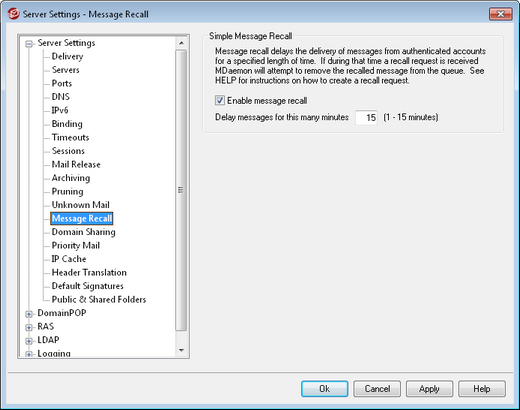Viewport: 520px width, 410px height.
Task: Open the Archiving settings page
Action: (x=71, y=178)
